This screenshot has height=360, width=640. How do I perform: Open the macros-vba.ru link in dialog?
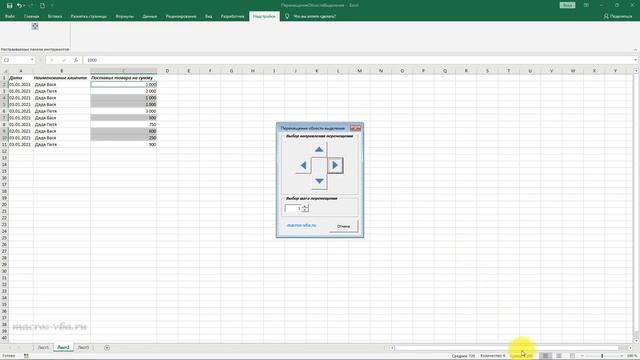(301, 225)
